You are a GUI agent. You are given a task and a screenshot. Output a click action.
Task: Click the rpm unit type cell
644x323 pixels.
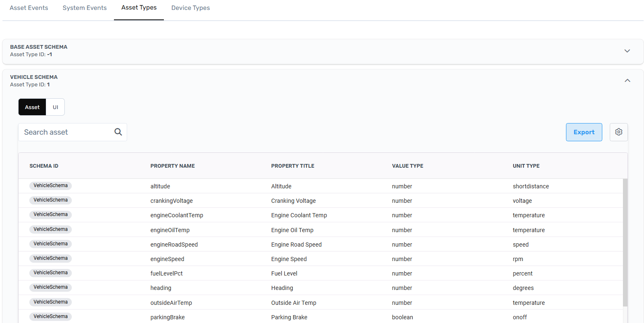[x=518, y=259]
